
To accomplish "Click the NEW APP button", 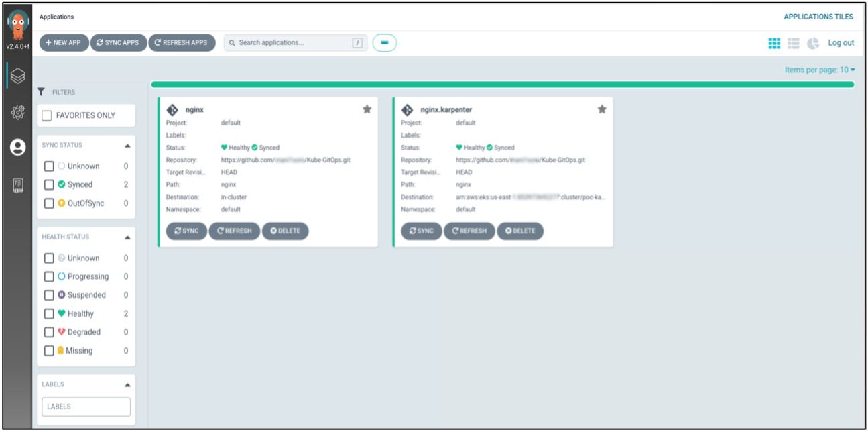I will (64, 43).
